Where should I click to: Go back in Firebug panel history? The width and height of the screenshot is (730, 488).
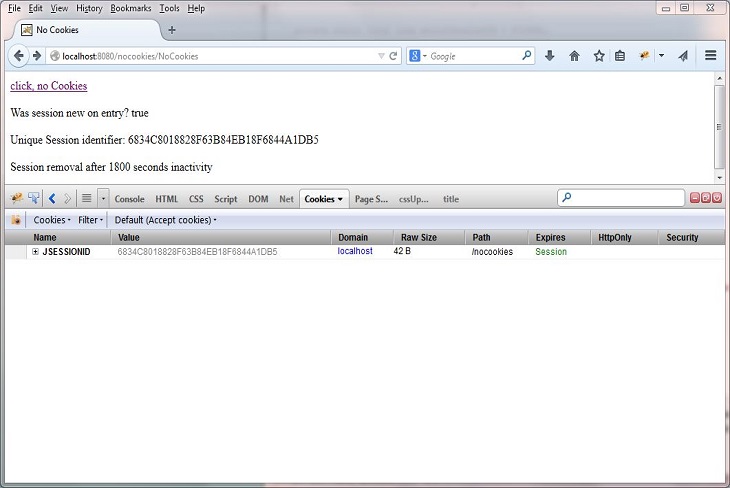point(52,199)
